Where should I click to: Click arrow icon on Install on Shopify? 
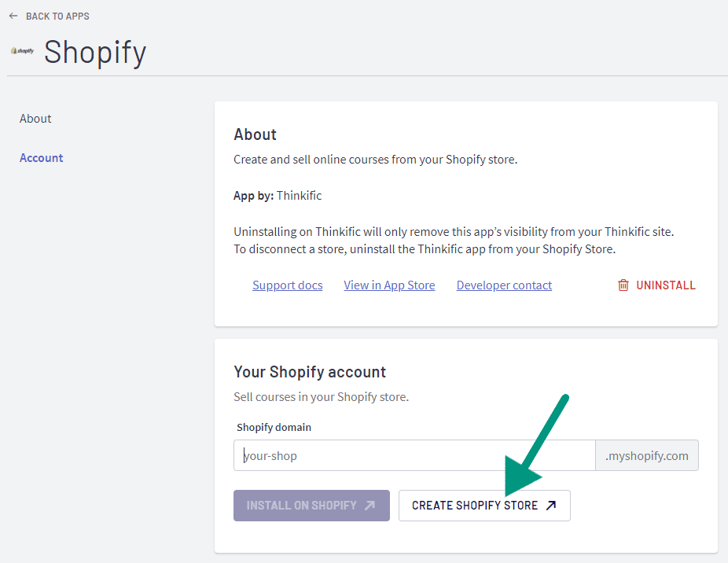370,506
